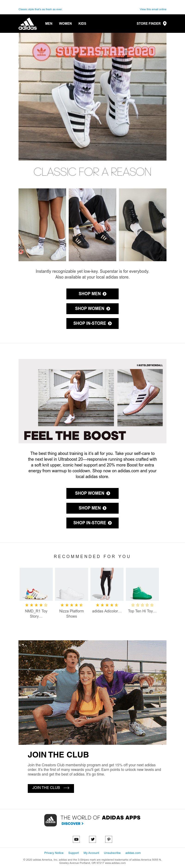Click SHOP MEN button under Superstar section
This screenshot has height=868, width=185.
tap(92, 294)
